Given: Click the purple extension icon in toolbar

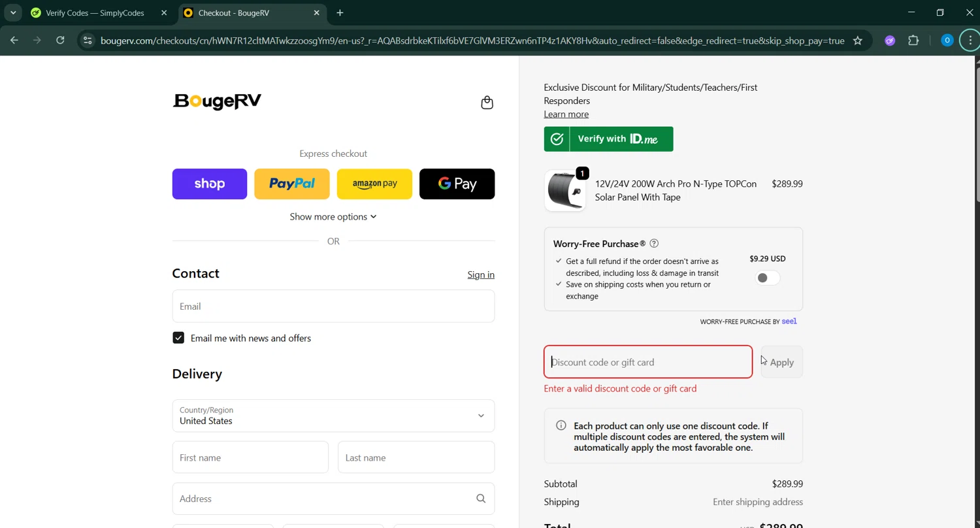Looking at the screenshot, I should coord(890,41).
